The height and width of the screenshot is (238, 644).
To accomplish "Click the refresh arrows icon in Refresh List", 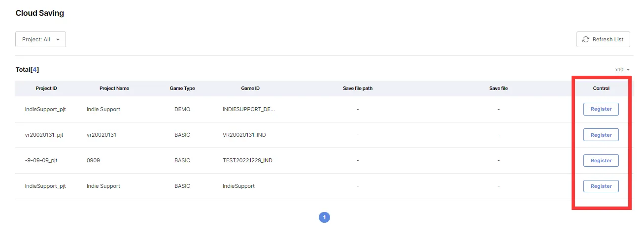I will point(586,39).
